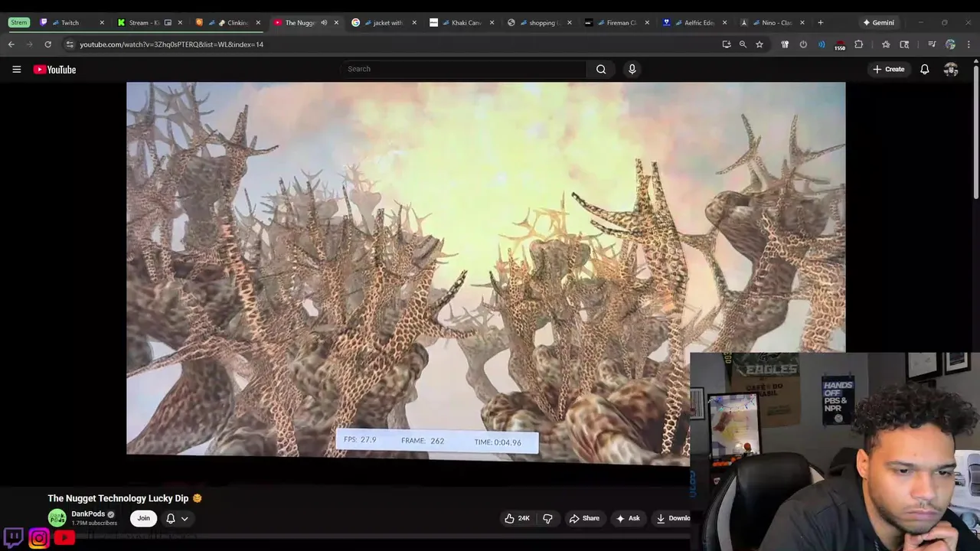Click the video title 'The Nugget Technology Lucky Dip'
Image resolution: width=980 pixels, height=551 pixels.
click(x=118, y=498)
